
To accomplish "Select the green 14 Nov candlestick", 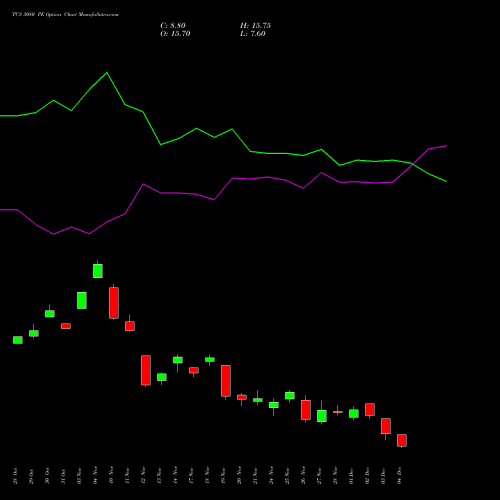I will (x=178, y=360).
